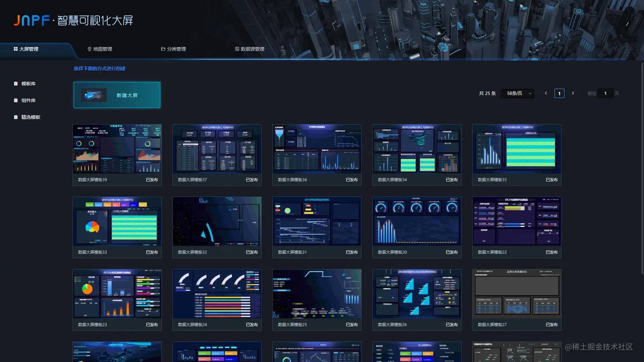Go to next page with right arrow
The image size is (644, 362).
coord(573,93)
